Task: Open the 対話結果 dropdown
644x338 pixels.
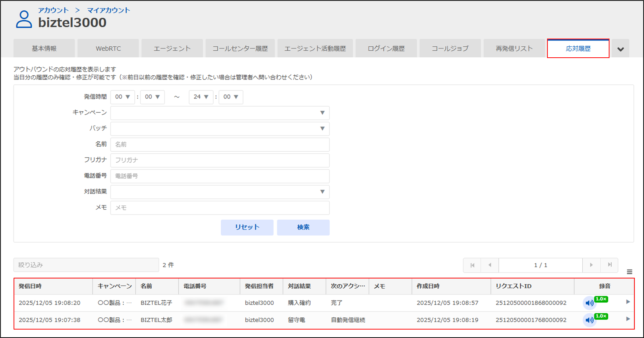Action: tap(220, 192)
